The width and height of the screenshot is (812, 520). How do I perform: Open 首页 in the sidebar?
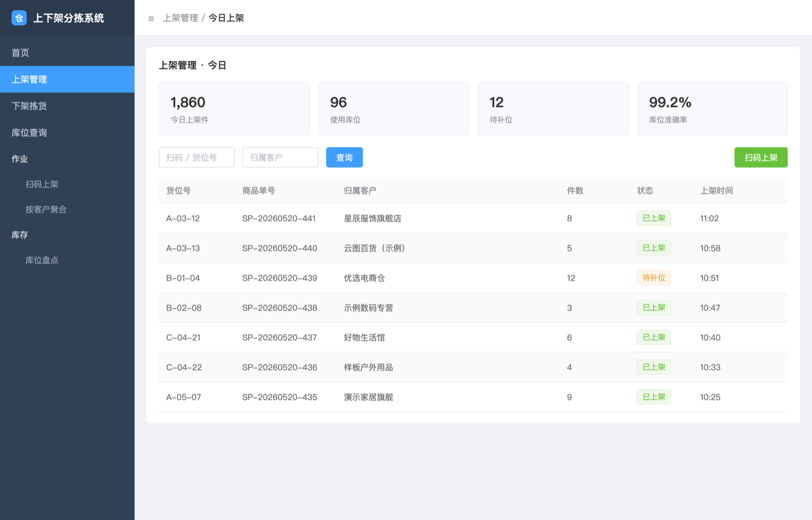tap(67, 53)
